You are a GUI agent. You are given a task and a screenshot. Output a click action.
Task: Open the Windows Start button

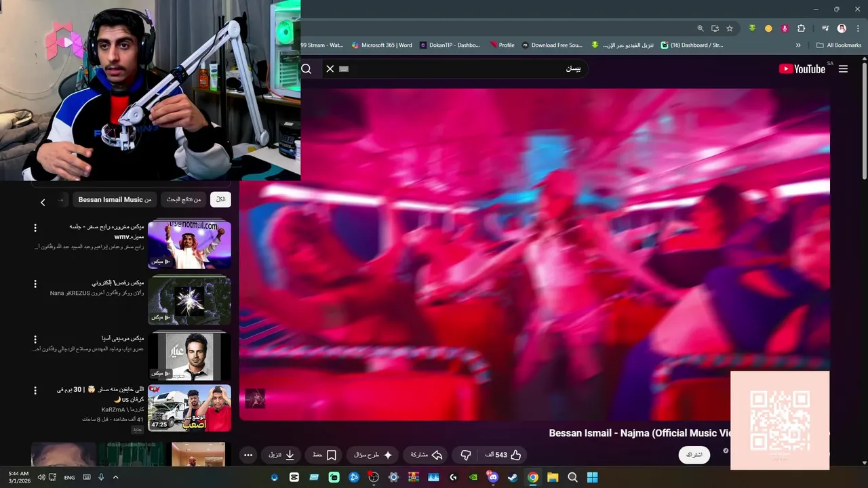tap(592, 477)
